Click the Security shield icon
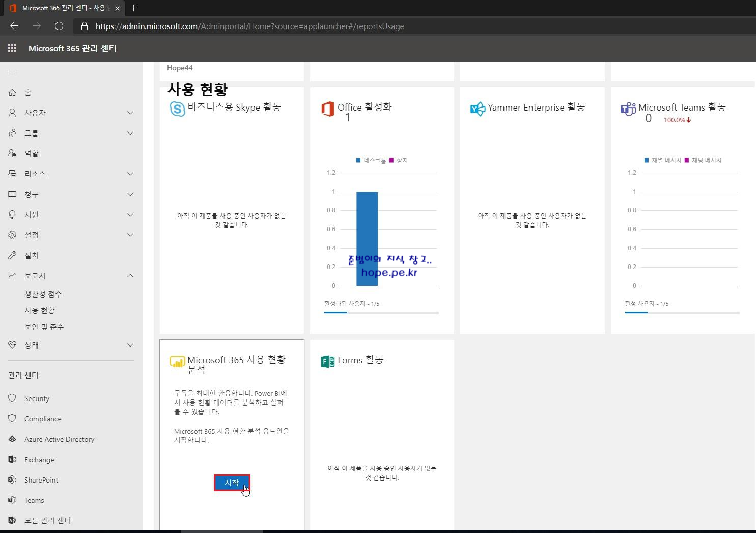Image resolution: width=756 pixels, height=533 pixels. [12, 398]
